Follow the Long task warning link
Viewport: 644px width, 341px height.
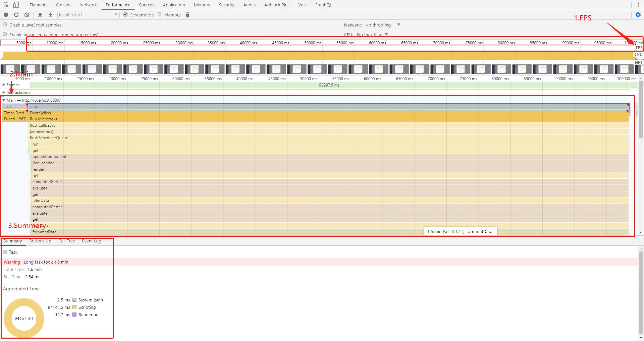(x=33, y=262)
